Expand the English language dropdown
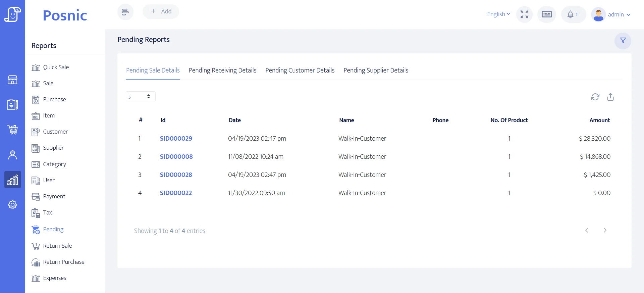Viewport: 644px width, 293px height. pyautogui.click(x=498, y=14)
